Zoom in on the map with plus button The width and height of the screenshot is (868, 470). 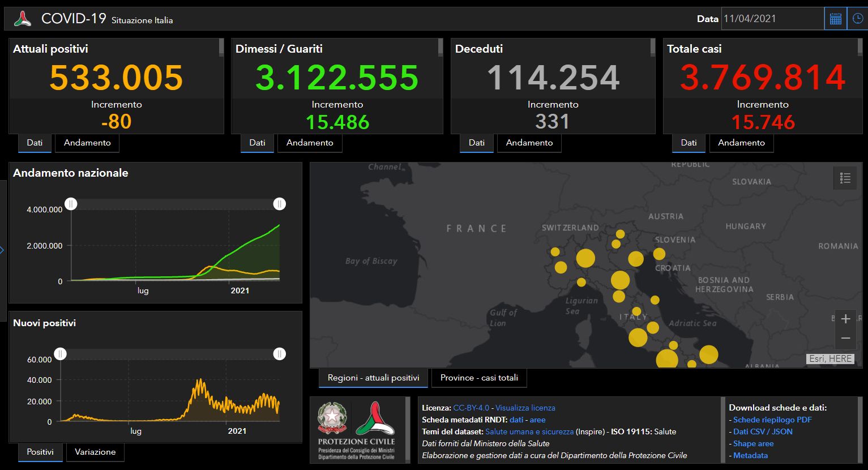click(x=845, y=319)
